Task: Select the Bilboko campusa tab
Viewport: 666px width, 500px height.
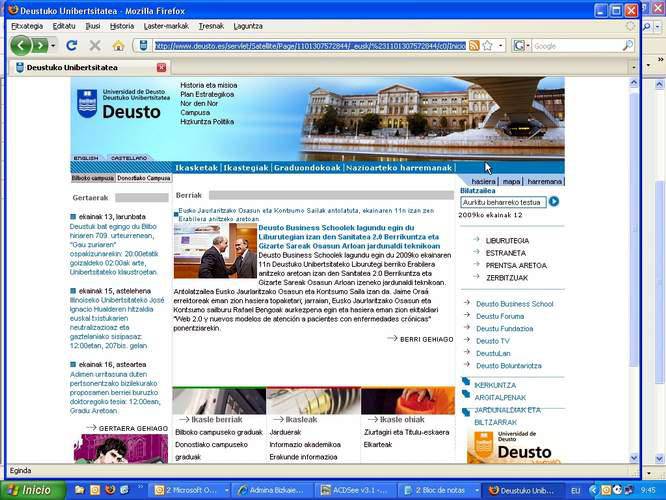Action: pyautogui.click(x=93, y=178)
